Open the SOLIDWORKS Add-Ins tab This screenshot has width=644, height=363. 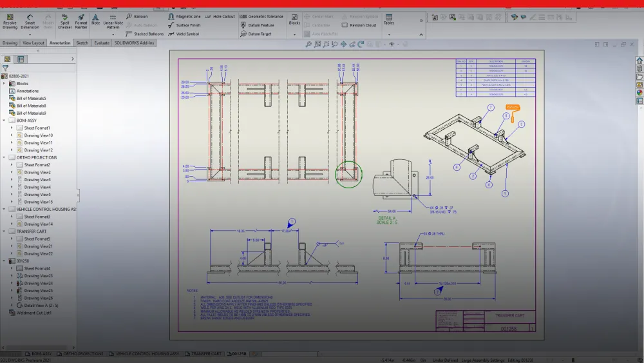(x=135, y=43)
